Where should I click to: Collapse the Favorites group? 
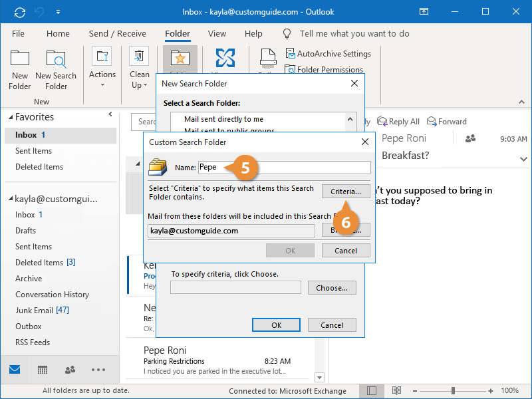pyautogui.click(x=11, y=117)
